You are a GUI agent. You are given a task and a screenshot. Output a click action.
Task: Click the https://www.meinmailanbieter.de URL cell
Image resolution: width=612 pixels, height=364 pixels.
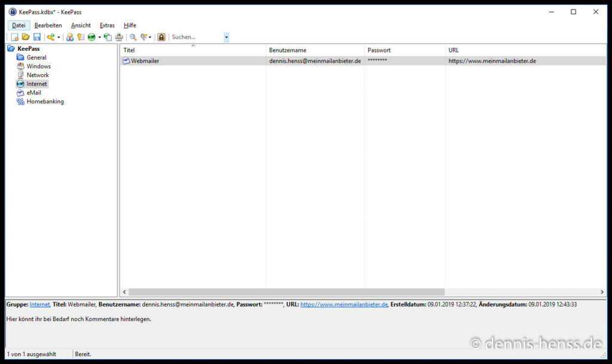coord(492,61)
